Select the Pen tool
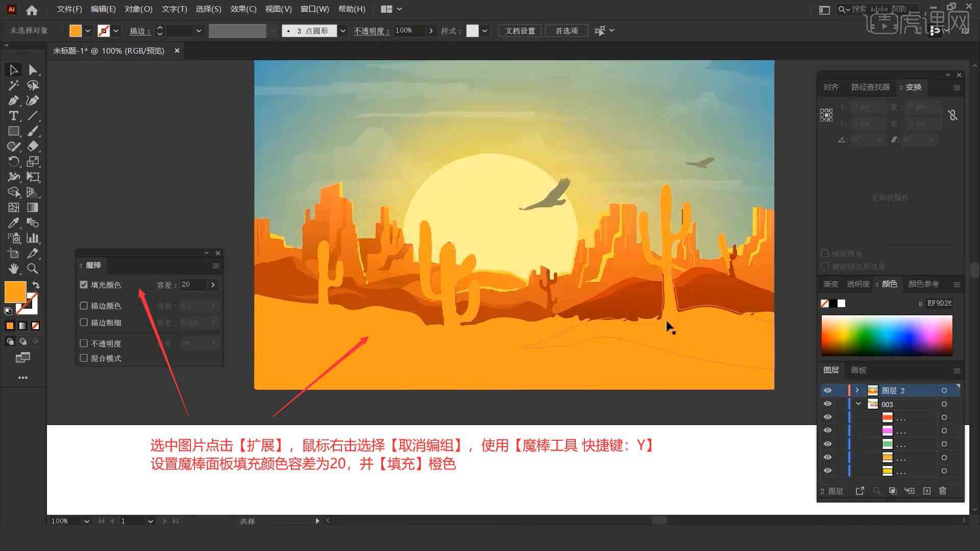Image resolution: width=980 pixels, height=551 pixels. click(13, 100)
